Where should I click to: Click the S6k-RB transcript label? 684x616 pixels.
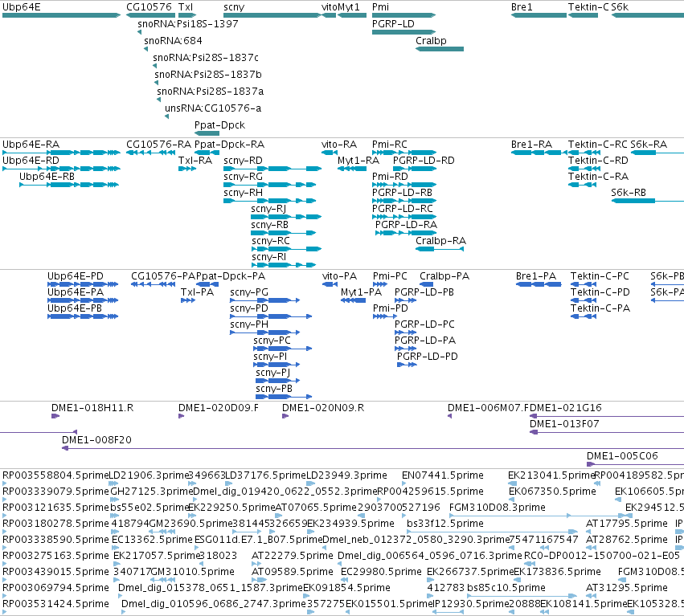click(629, 193)
